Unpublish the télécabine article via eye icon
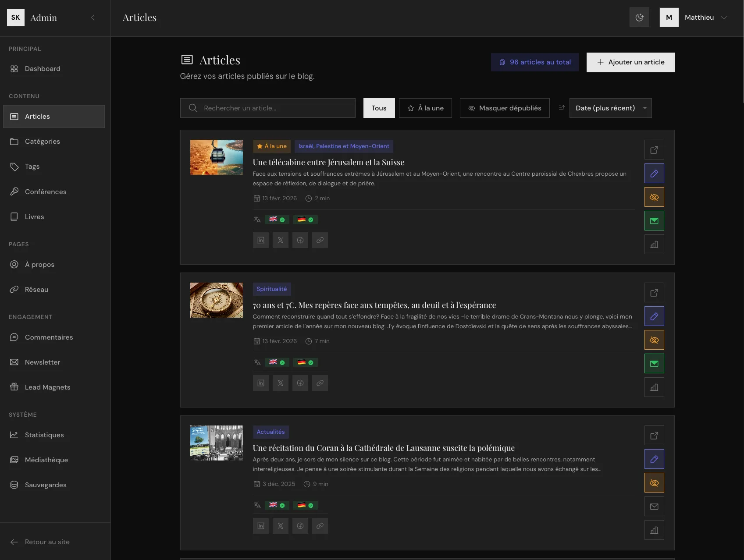The width and height of the screenshot is (744, 560). pyautogui.click(x=654, y=197)
